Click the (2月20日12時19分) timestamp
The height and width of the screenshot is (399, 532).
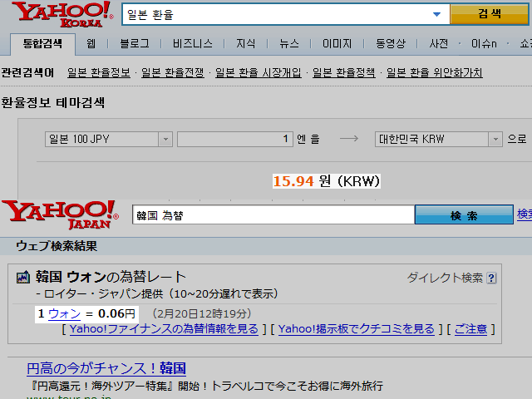[x=201, y=313]
